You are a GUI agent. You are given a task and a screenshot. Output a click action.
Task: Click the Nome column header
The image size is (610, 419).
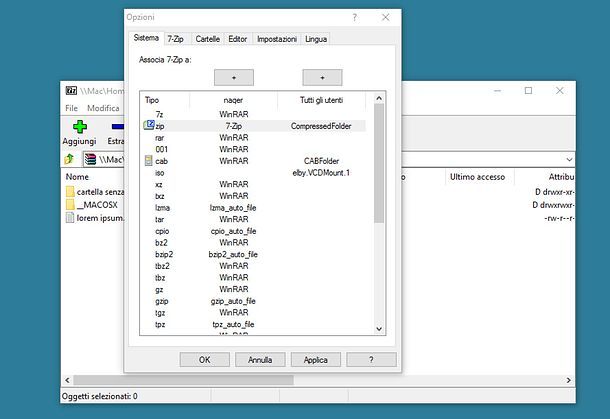[x=77, y=177]
